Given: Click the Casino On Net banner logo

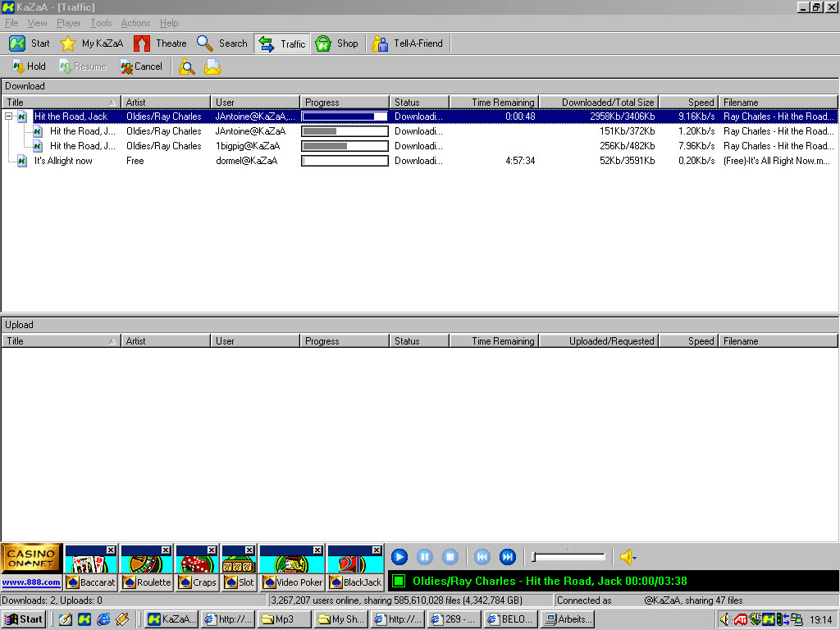Looking at the screenshot, I should click(31, 558).
